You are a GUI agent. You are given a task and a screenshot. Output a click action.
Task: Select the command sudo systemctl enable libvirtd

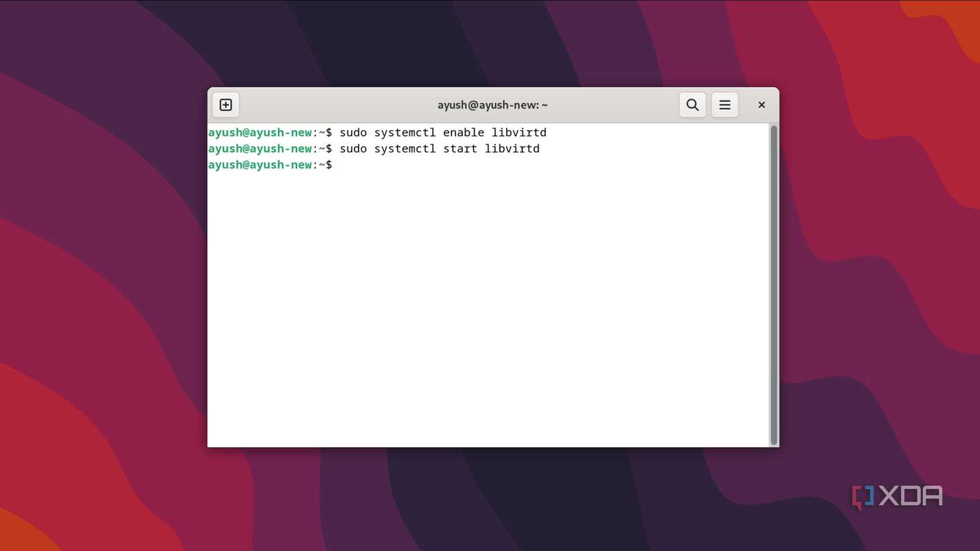444,132
